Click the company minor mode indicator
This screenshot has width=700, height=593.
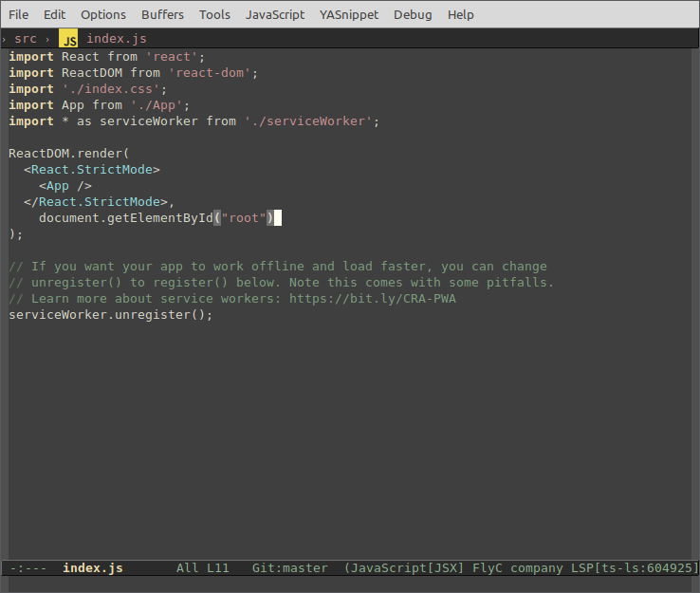tap(537, 568)
